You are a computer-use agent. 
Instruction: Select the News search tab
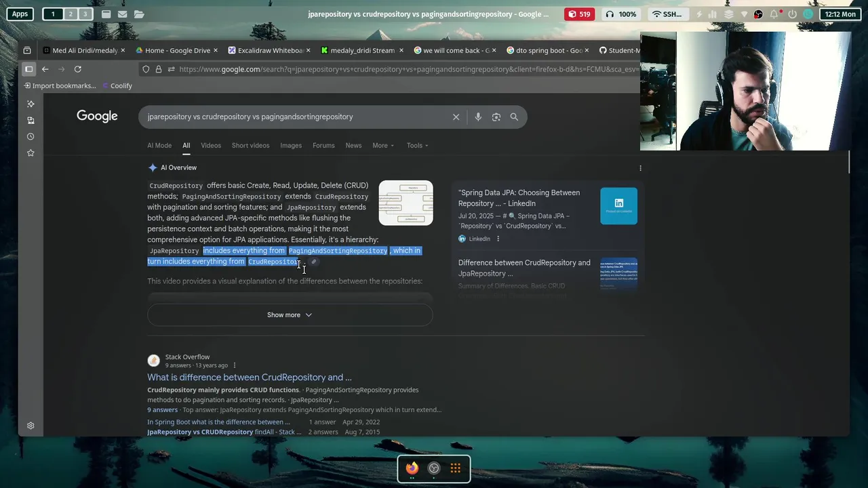(x=353, y=145)
